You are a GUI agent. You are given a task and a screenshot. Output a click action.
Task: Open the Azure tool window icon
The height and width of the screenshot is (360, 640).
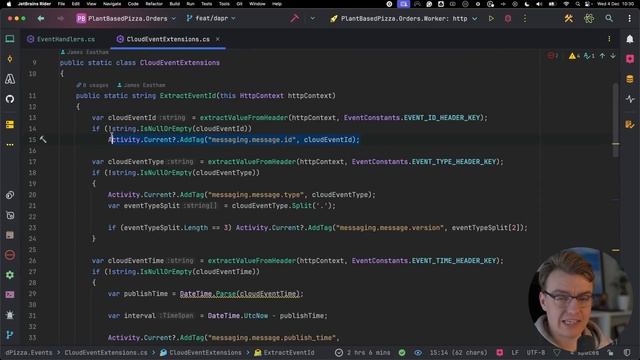[x=10, y=79]
